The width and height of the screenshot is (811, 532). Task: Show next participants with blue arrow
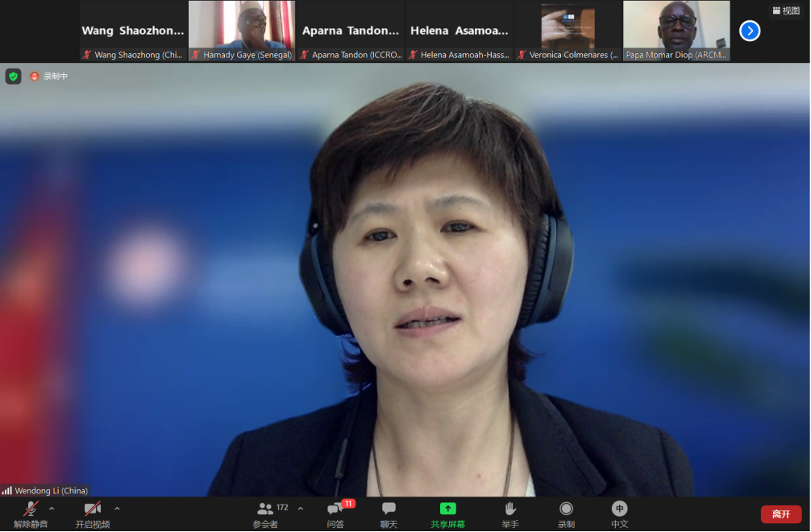pos(750,31)
